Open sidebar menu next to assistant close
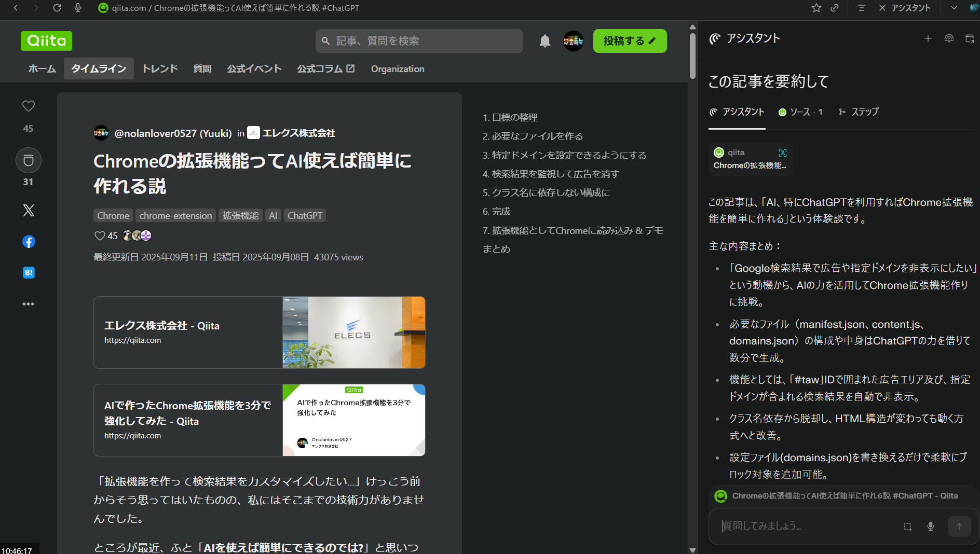980x554 pixels. tap(861, 8)
